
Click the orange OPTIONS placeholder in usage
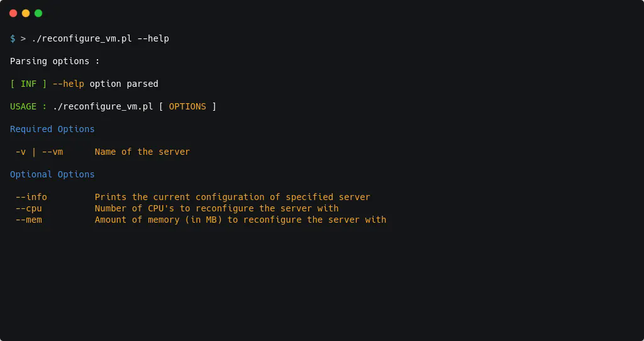[187, 106]
